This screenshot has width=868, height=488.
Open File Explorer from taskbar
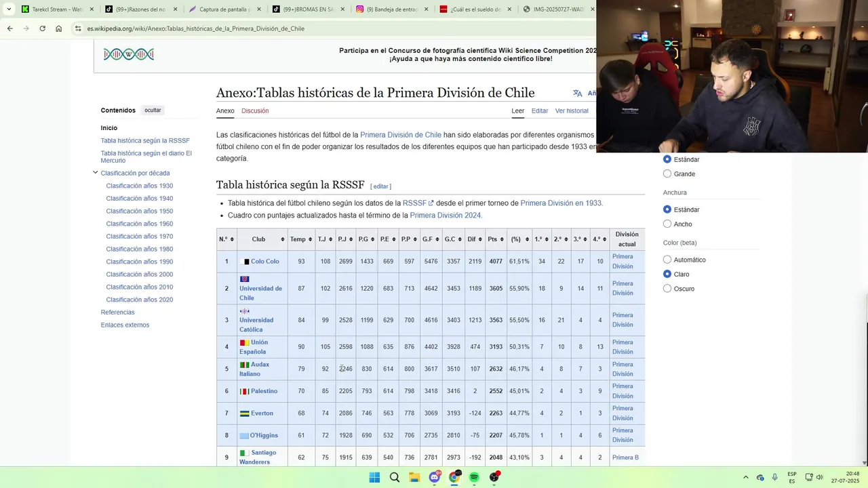coord(414,477)
